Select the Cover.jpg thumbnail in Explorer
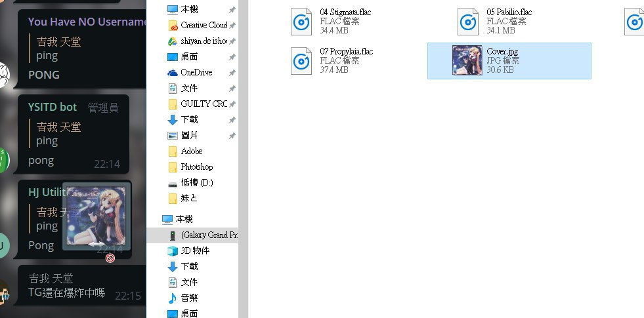 pos(467,60)
